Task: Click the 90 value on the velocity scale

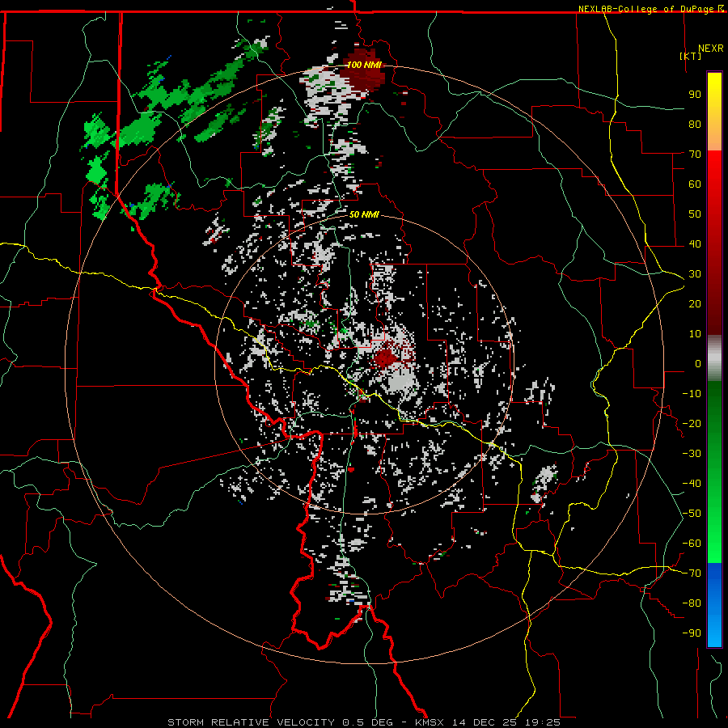Action: pos(695,95)
